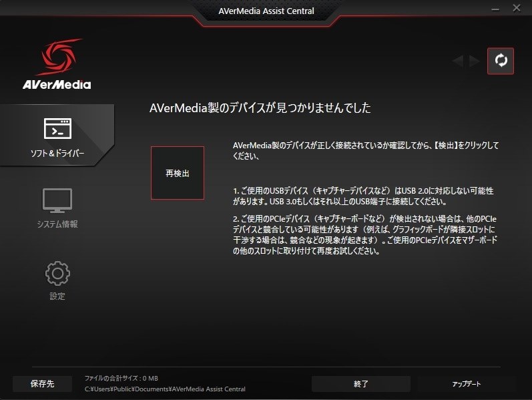Click the USB 2.0 troubleshooting paragraph
Screen dimensions: 532x400
(363, 196)
